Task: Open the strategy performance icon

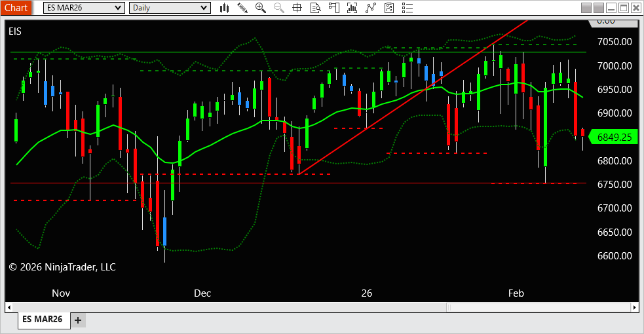Action: click(x=389, y=8)
